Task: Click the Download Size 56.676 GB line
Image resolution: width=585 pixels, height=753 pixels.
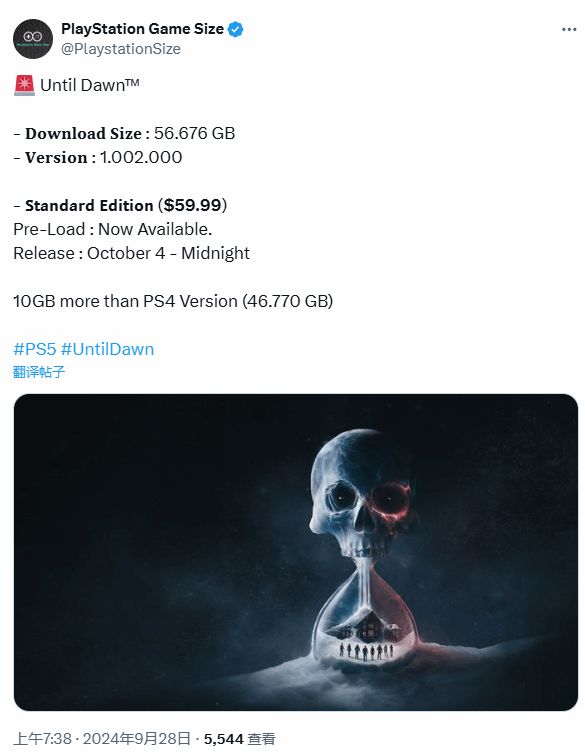Action: [124, 133]
